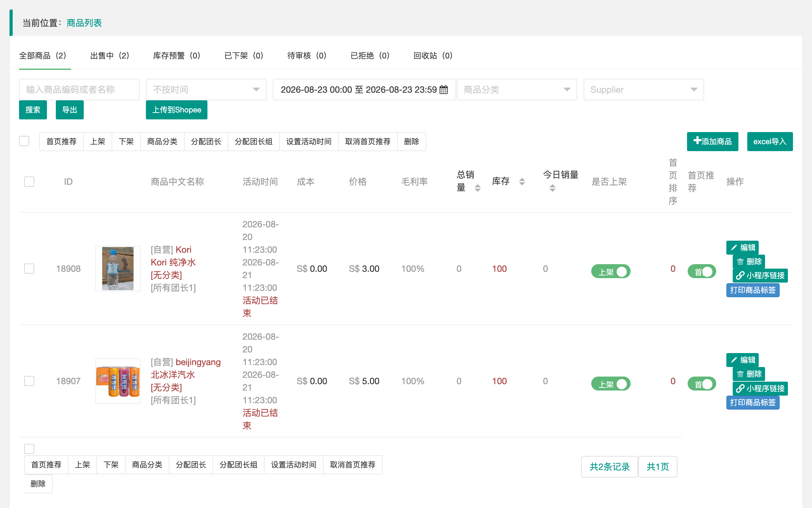Image resolution: width=812 pixels, height=508 pixels.
Task: Tick the checkbox above the bottom batch action bar
Action: [29, 449]
